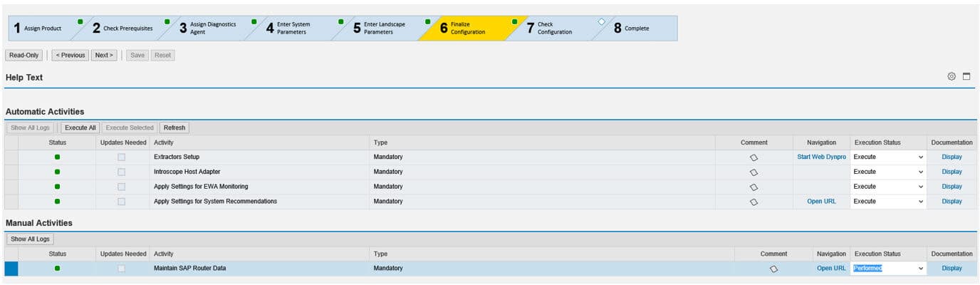The width and height of the screenshot is (980, 285).
Task: Open comment icon for Extractors Setup
Action: coord(754,157)
